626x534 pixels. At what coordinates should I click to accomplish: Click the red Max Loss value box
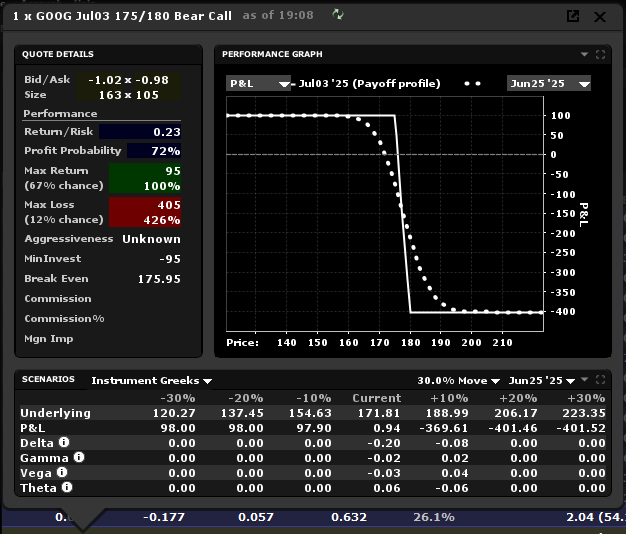pos(154,212)
